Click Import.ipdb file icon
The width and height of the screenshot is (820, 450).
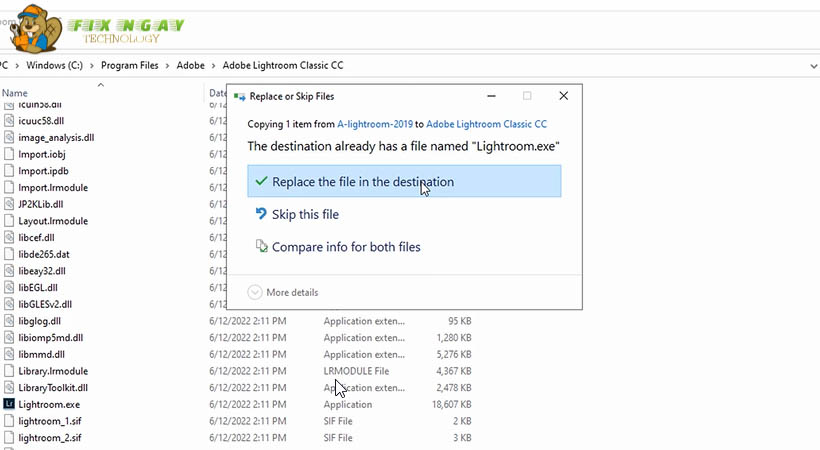(x=8, y=171)
